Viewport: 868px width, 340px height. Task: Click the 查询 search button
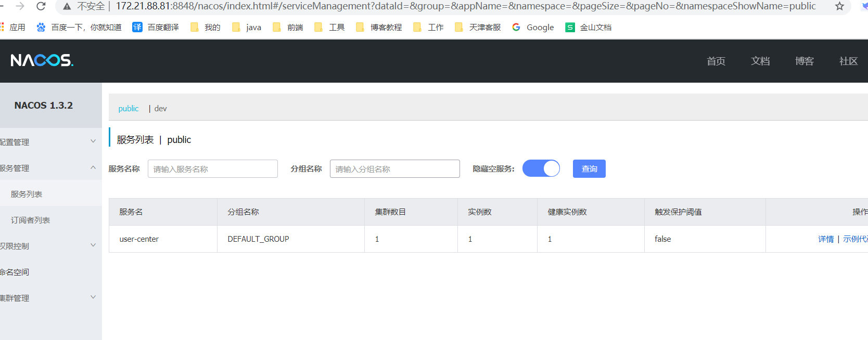589,168
